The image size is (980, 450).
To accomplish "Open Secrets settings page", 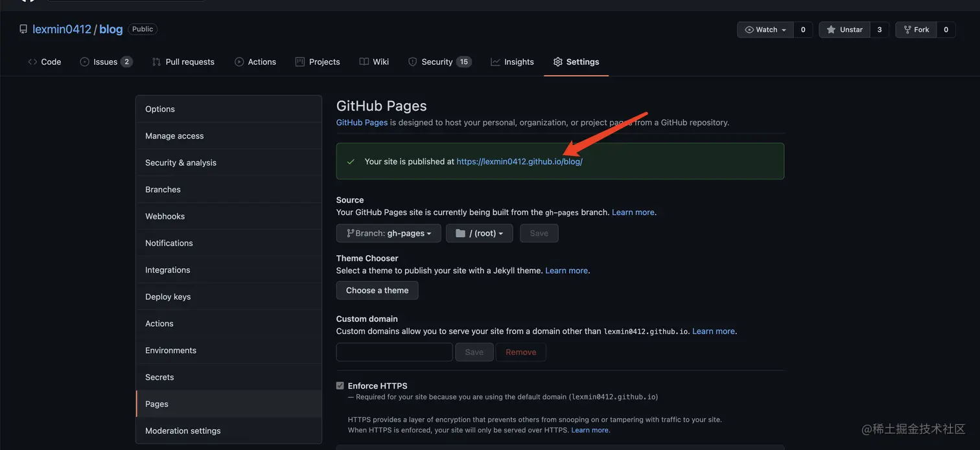I will click(x=229, y=377).
